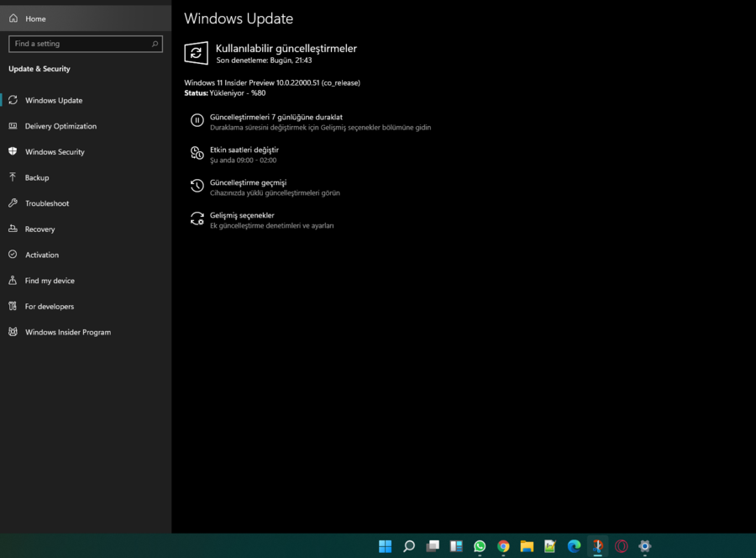756x558 pixels.
Task: Launch Google Chrome from the taskbar
Action: click(503, 546)
